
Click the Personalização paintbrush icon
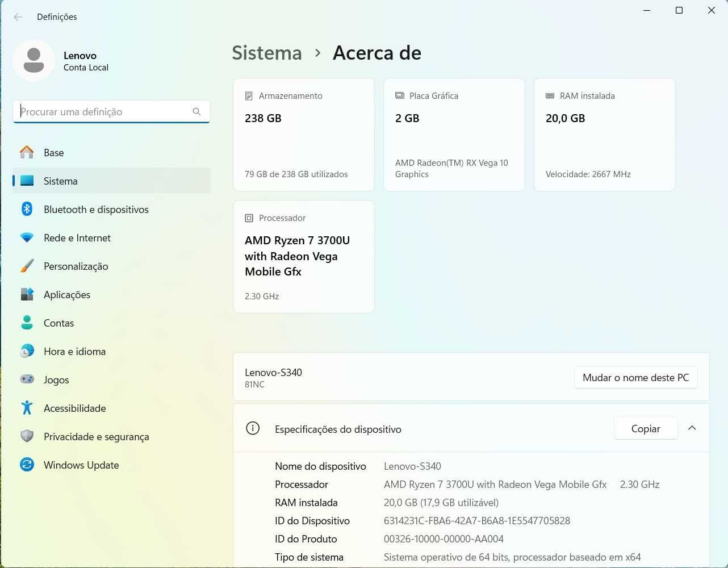click(x=27, y=266)
